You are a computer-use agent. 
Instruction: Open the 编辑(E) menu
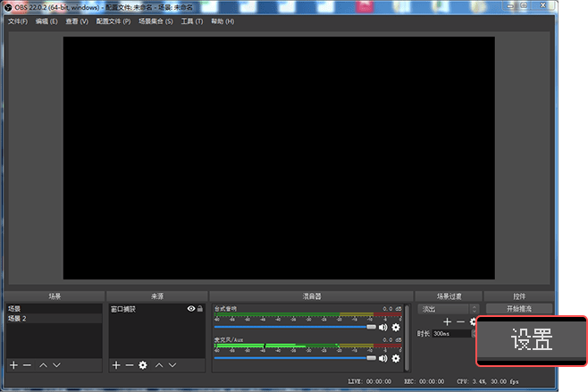tap(46, 21)
